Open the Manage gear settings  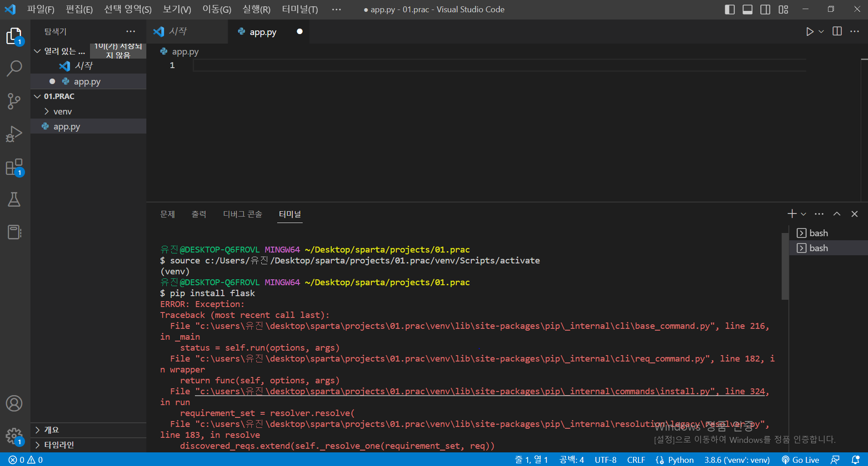(15, 436)
